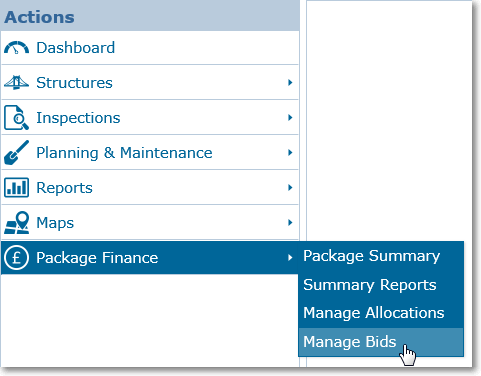
Task: Click the Maps location pin icon
Action: (x=16, y=222)
